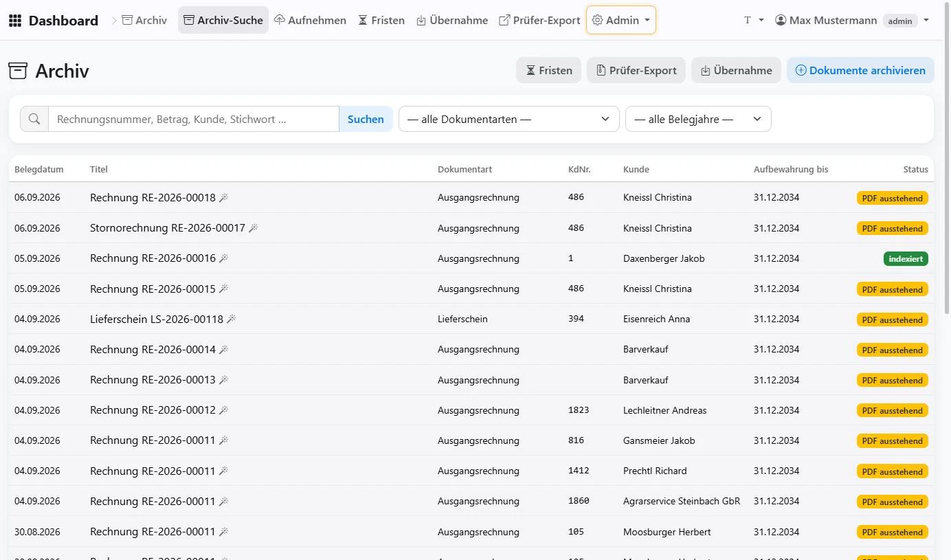The image size is (951, 560).
Task: Click the wand icon next to Lieferschein LS-2026-00118
Action: (231, 320)
